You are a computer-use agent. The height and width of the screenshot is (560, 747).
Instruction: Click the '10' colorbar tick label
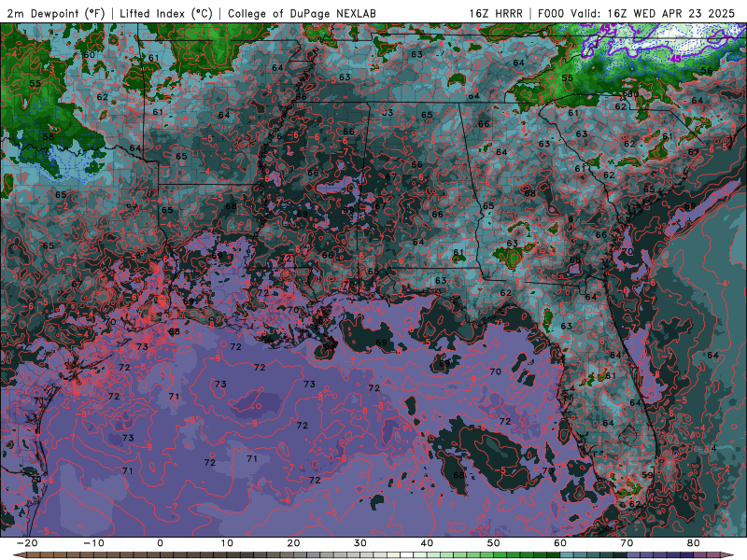click(x=227, y=543)
